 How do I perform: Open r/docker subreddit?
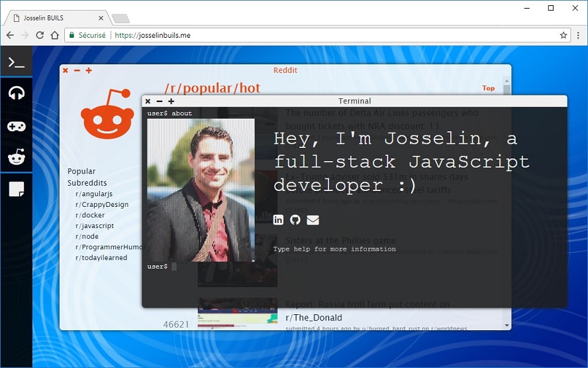(x=89, y=215)
